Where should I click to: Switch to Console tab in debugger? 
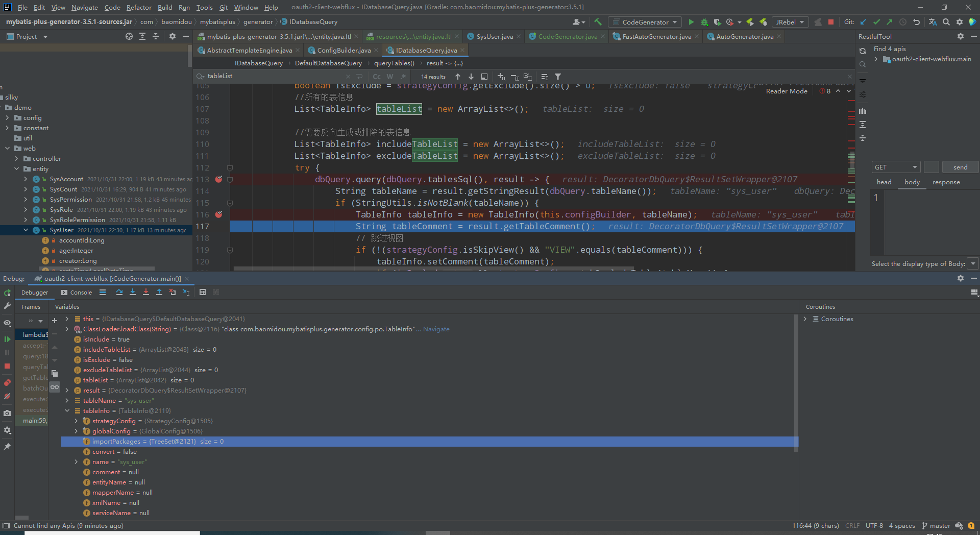point(77,293)
